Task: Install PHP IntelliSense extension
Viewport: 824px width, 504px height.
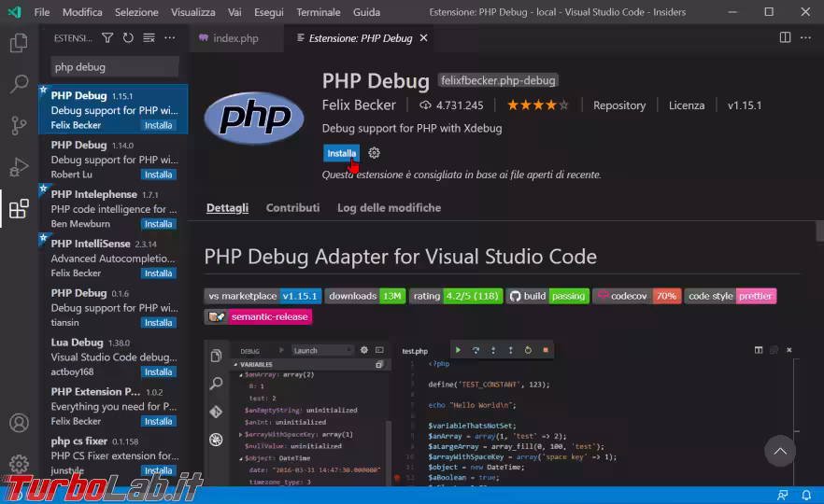Action: coord(158,273)
